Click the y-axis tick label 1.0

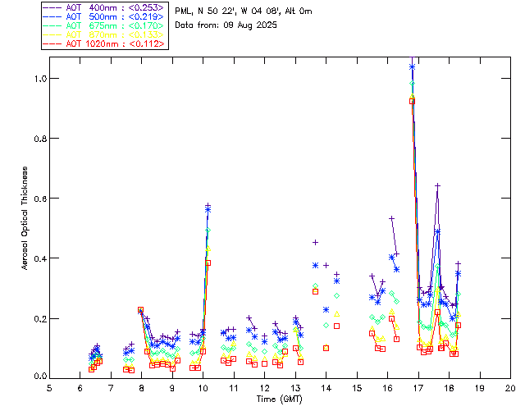(x=37, y=79)
